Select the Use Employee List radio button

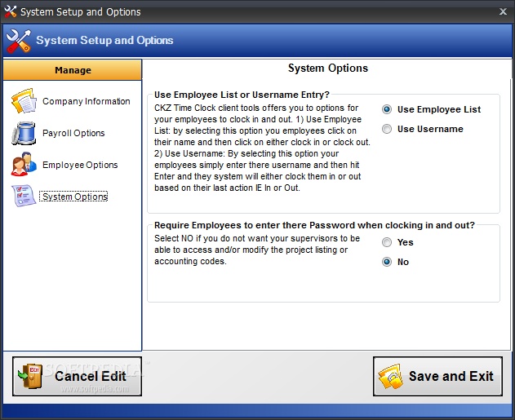pyautogui.click(x=387, y=109)
